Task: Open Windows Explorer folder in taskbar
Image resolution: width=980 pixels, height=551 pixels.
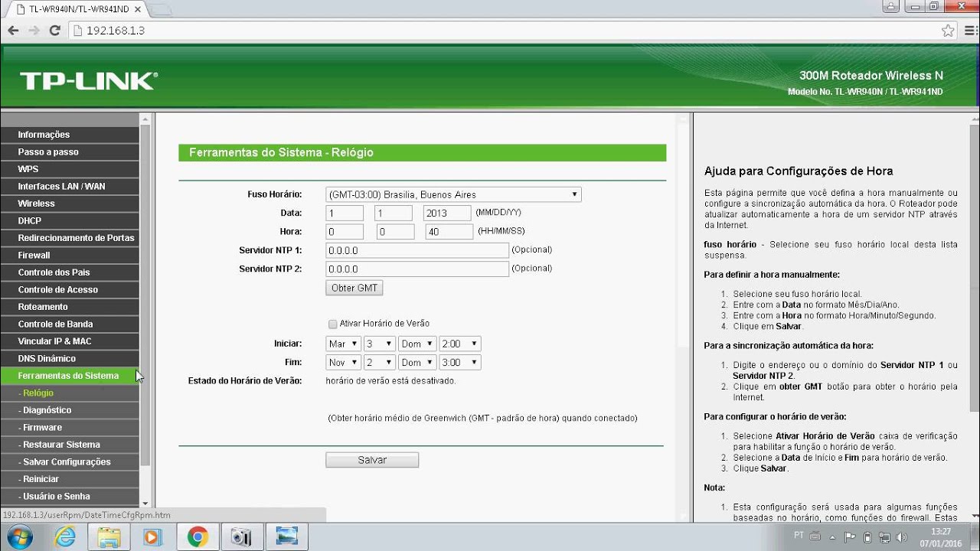Action: [109, 536]
